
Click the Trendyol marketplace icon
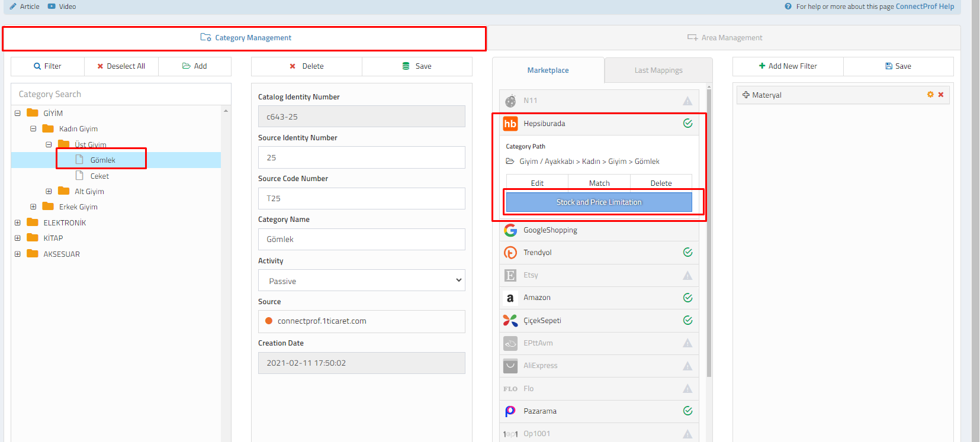pyautogui.click(x=510, y=253)
